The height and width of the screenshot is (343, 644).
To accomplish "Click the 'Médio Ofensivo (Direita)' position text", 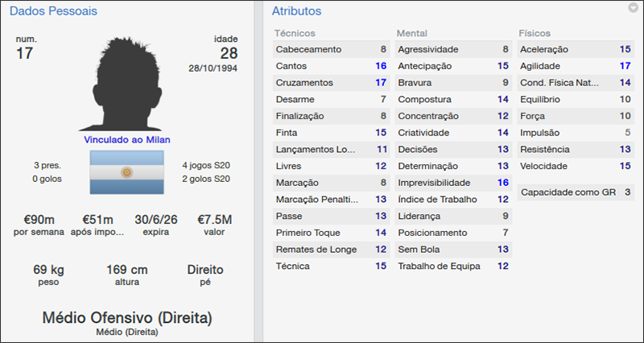I will [126, 318].
